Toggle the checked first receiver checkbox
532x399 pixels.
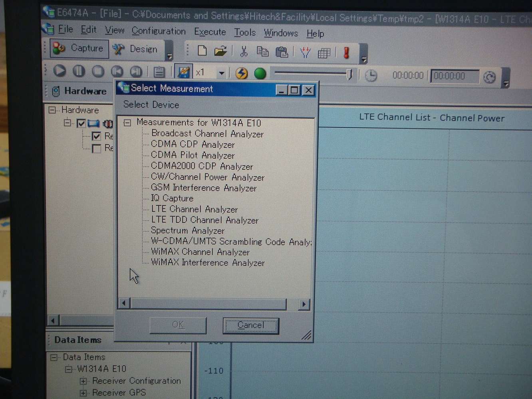(x=96, y=136)
